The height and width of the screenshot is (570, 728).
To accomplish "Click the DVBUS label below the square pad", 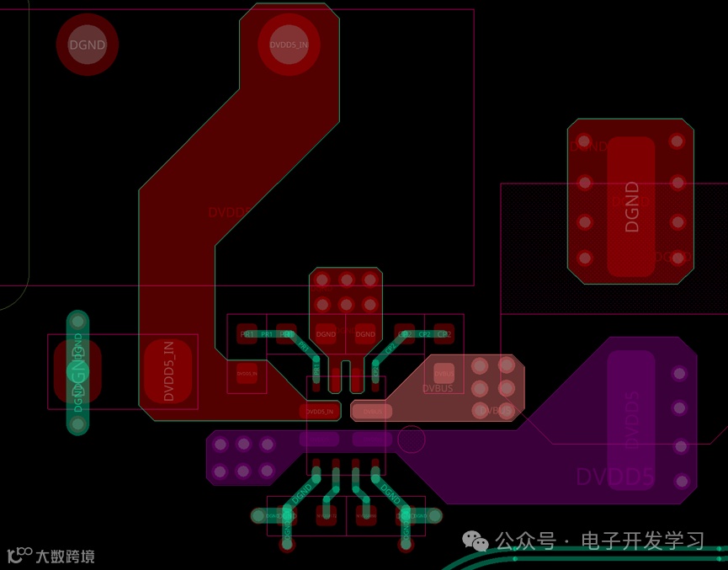I will coord(438,388).
